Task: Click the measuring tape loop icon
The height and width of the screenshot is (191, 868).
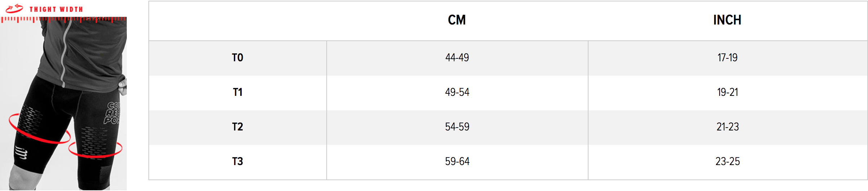Action: coord(14,8)
